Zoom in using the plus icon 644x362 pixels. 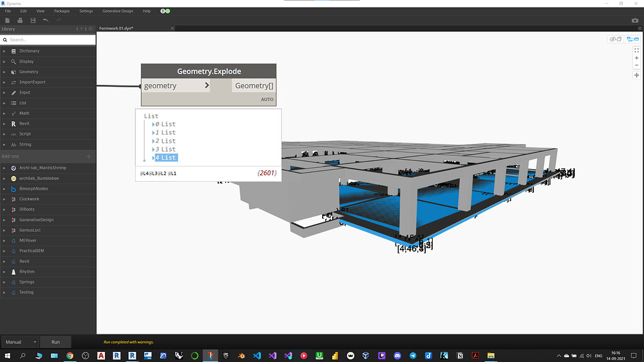click(x=636, y=58)
